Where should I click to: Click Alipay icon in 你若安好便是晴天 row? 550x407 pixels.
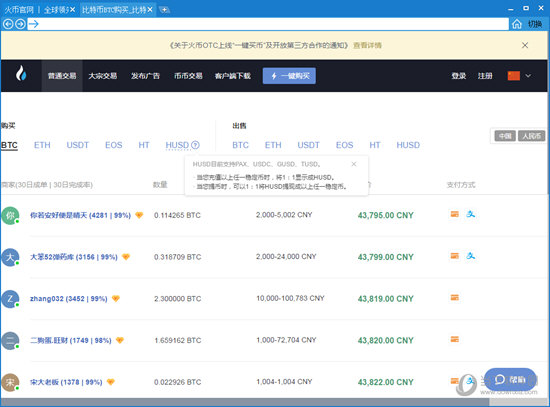[471, 214]
